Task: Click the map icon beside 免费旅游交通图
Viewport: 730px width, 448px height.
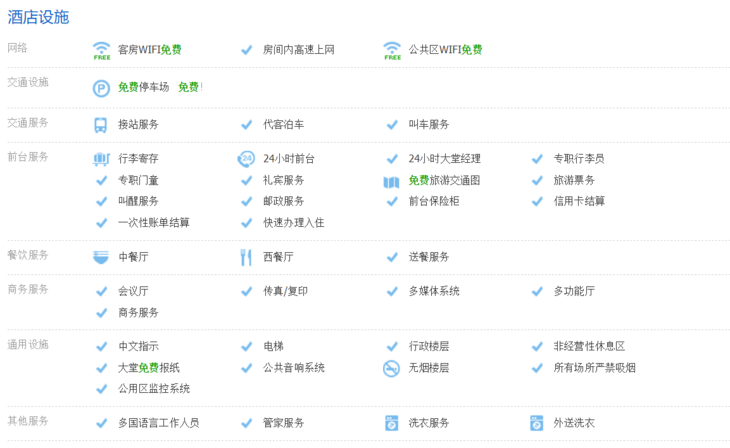Action: pyautogui.click(x=392, y=181)
